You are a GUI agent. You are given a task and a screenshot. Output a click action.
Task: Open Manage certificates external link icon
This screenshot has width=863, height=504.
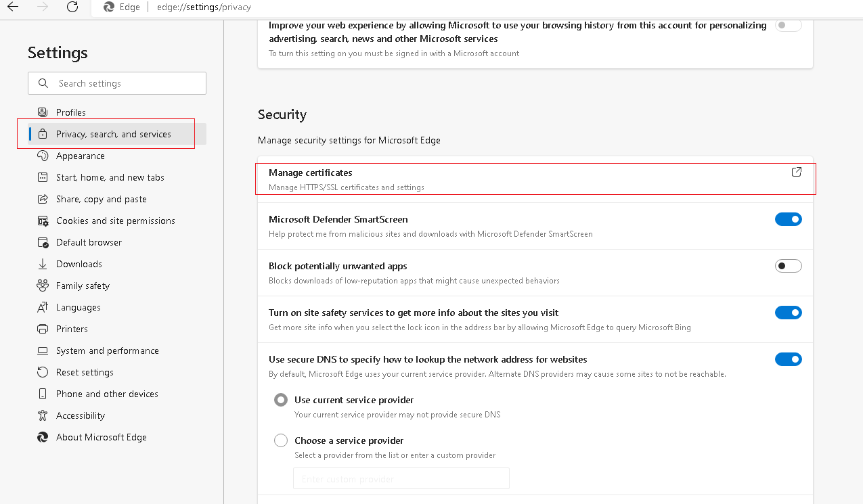click(x=797, y=172)
